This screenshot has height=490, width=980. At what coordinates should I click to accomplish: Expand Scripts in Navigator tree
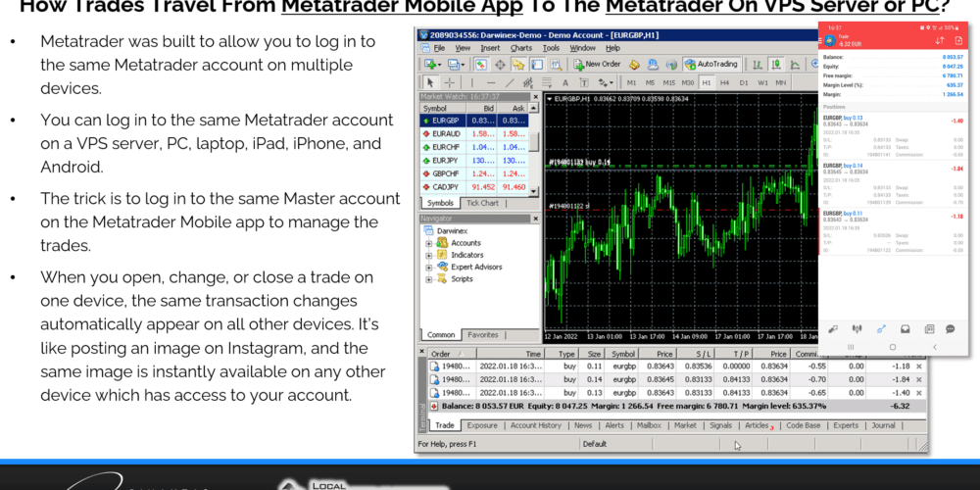pos(429,278)
